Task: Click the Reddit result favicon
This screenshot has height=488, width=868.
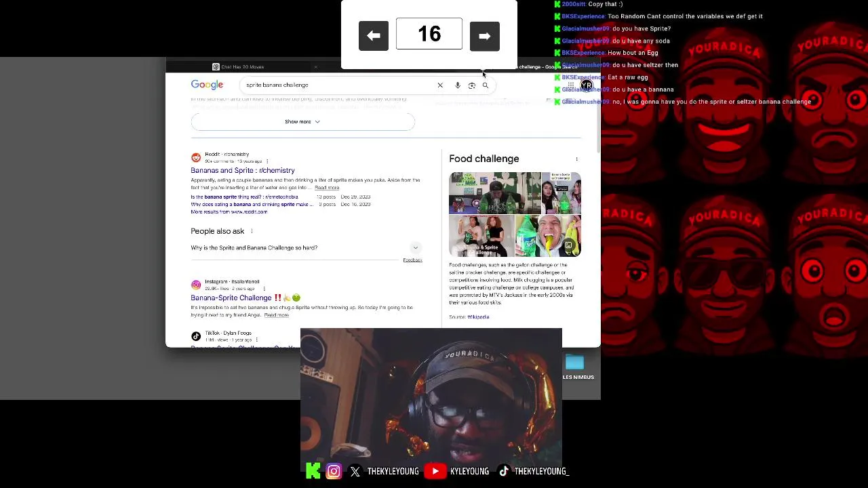Action: [196, 157]
